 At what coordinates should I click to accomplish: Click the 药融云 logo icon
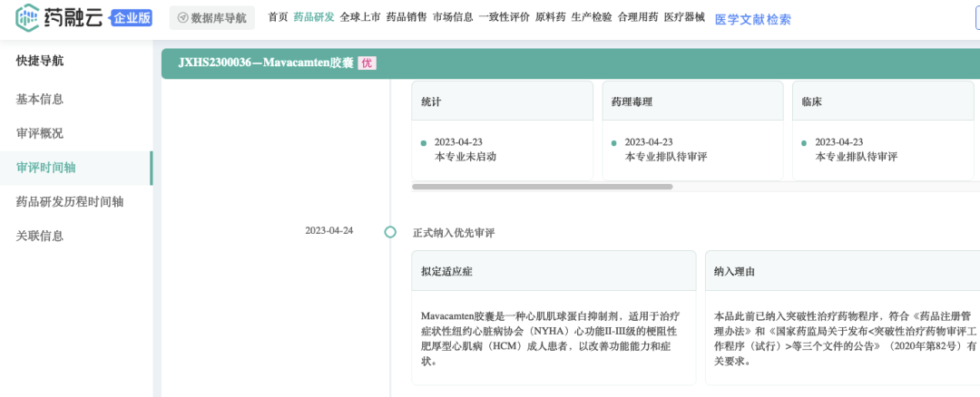click(x=27, y=17)
